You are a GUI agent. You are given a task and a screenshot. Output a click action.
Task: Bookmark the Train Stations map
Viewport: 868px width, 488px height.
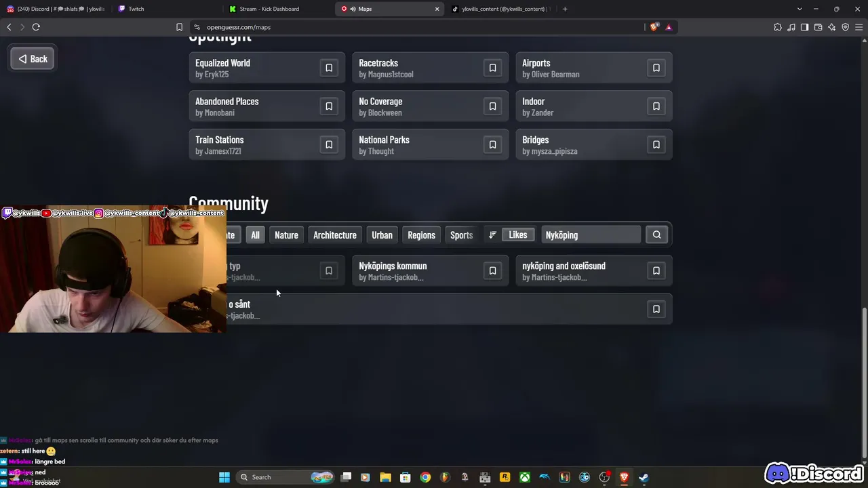[329, 144]
